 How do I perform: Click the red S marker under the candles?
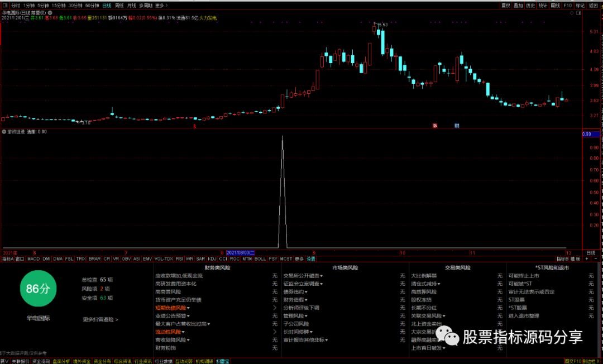(195, 126)
